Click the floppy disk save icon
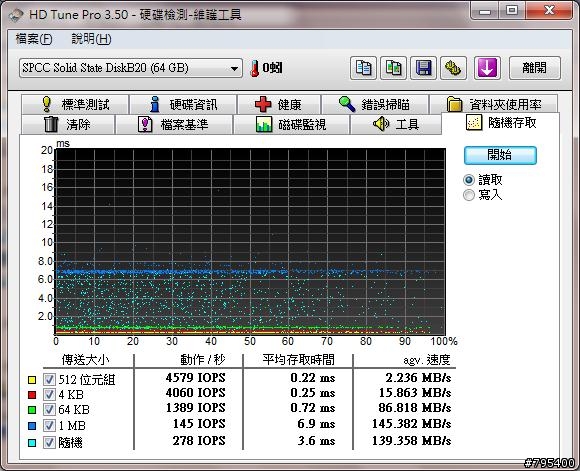Viewport: 580px width, 471px height. tap(424, 68)
